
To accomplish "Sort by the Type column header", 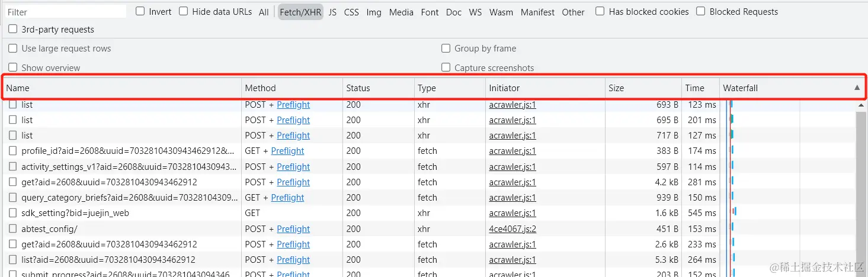I will click(450, 88).
